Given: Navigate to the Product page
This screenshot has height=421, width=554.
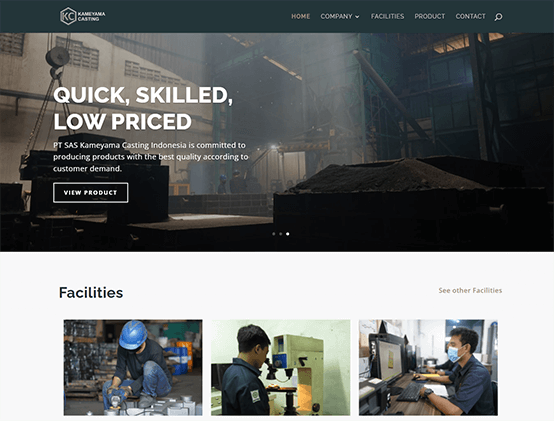Looking at the screenshot, I should pos(430,16).
